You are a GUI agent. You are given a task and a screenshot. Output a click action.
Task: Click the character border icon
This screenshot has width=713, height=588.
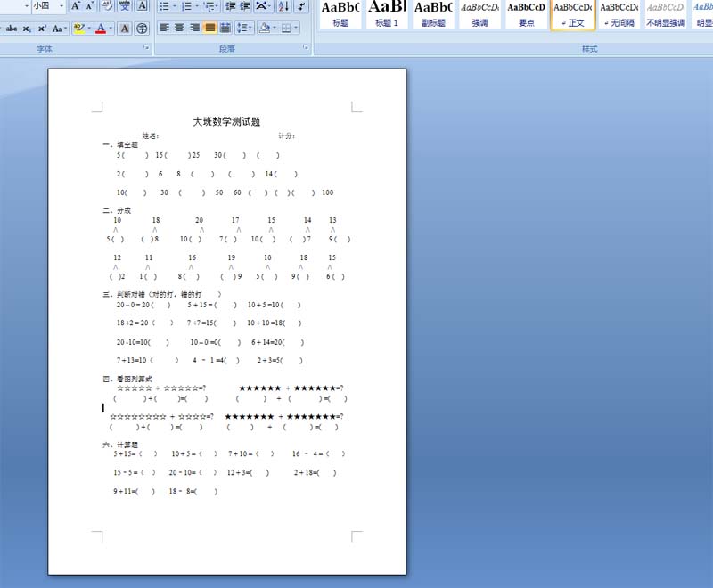click(142, 6)
